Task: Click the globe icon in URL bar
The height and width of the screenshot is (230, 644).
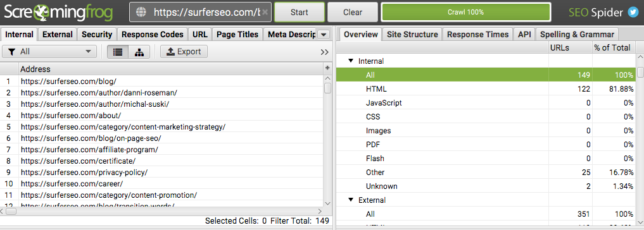Action: click(141, 12)
